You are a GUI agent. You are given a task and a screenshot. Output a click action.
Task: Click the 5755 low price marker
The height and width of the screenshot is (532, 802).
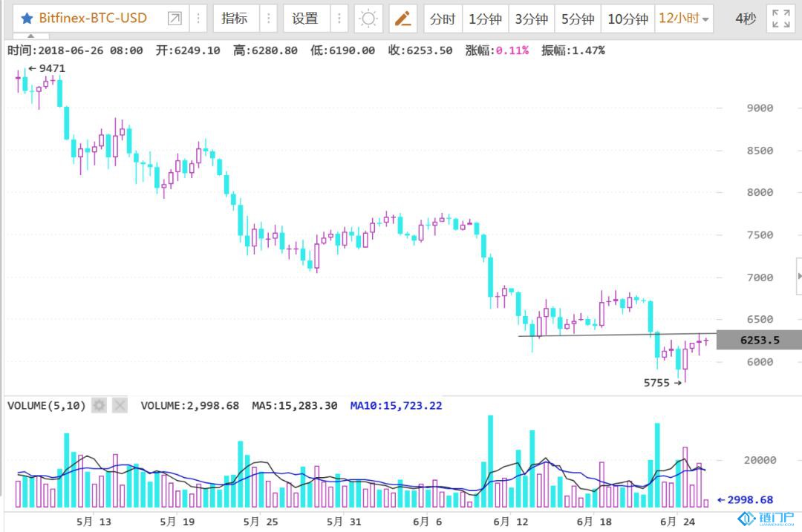tap(662, 383)
